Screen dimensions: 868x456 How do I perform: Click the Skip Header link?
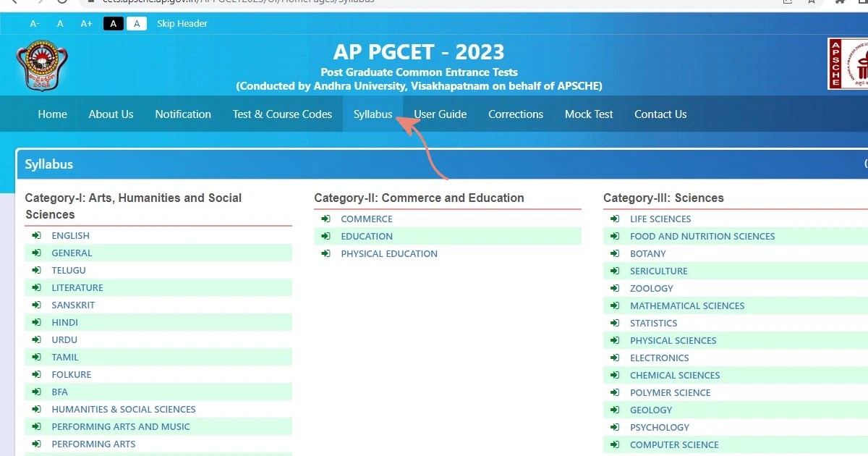click(182, 24)
